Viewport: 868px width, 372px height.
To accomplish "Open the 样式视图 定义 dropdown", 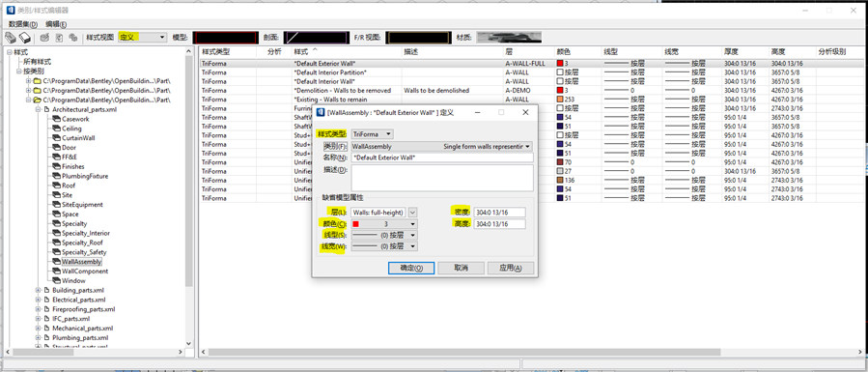I will (x=142, y=37).
